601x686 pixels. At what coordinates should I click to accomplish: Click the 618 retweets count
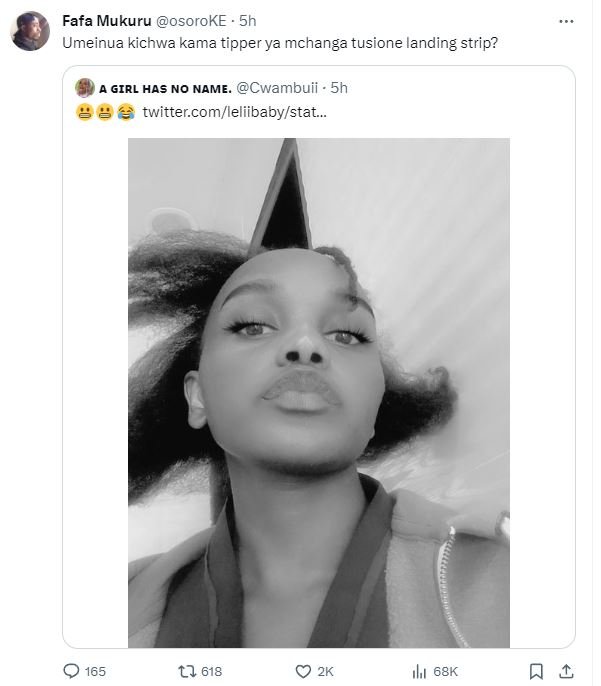[x=211, y=670]
